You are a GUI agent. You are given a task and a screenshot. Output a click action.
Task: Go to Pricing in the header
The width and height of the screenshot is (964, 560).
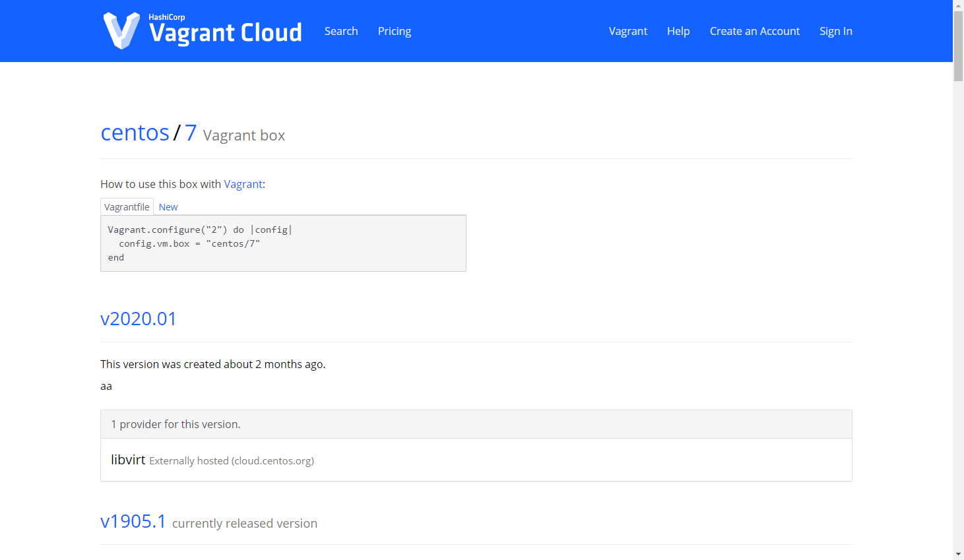click(x=395, y=31)
